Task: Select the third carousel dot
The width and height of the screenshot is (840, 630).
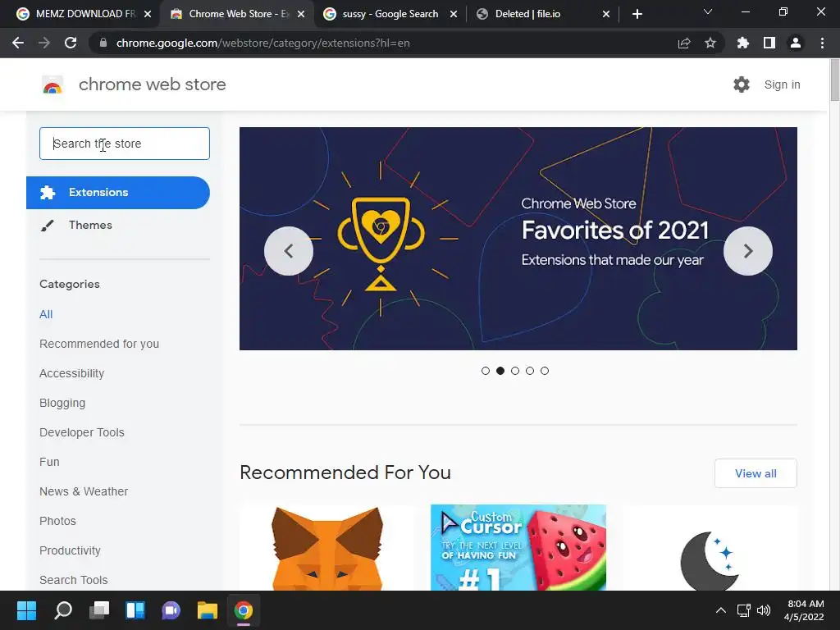Action: [515, 371]
